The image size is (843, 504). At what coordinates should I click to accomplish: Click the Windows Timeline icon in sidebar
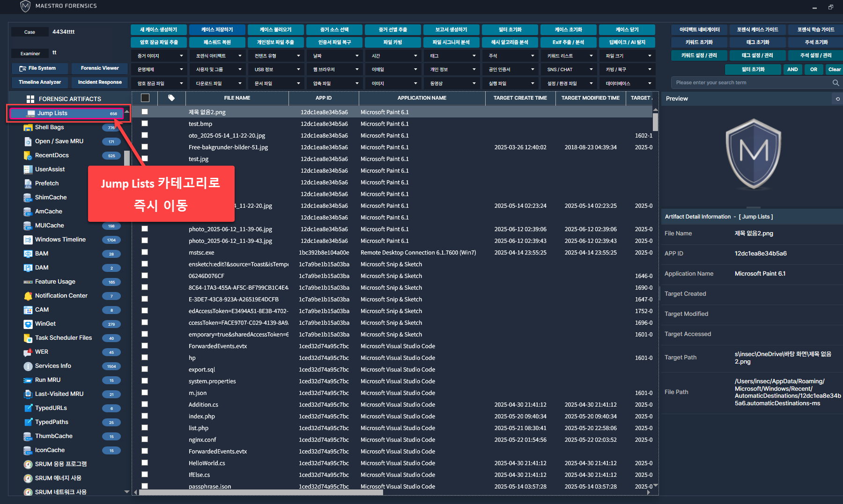[28, 240]
